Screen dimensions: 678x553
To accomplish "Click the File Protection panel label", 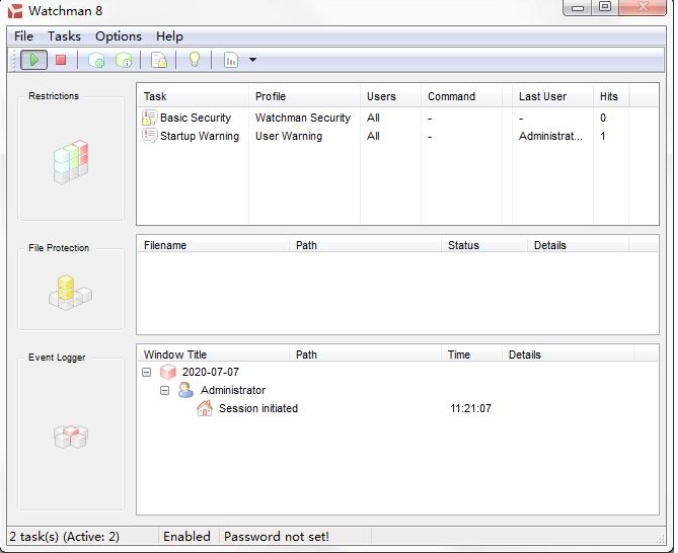I will coord(58,248).
